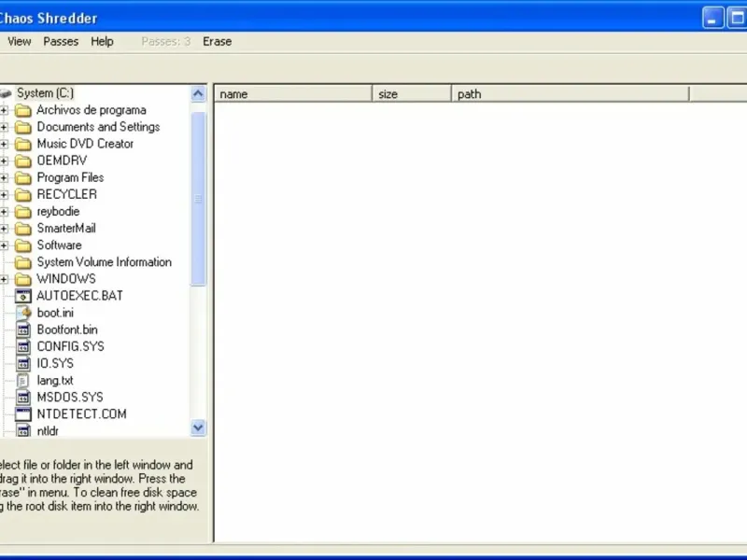Click the CONFIG.SYS file icon
The width and height of the screenshot is (747, 560).
[x=22, y=346]
